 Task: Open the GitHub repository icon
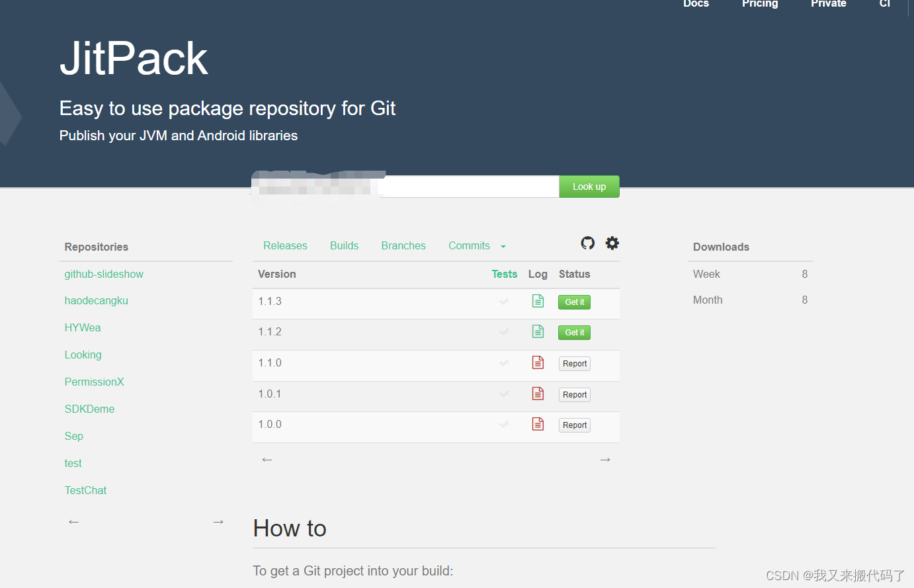(587, 243)
